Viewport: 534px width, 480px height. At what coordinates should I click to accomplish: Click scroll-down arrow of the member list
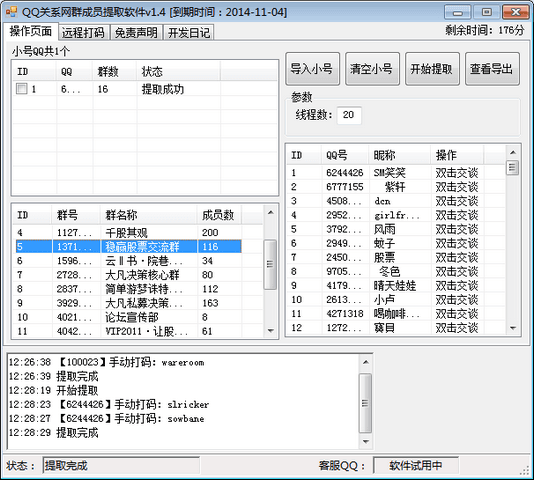point(513,328)
